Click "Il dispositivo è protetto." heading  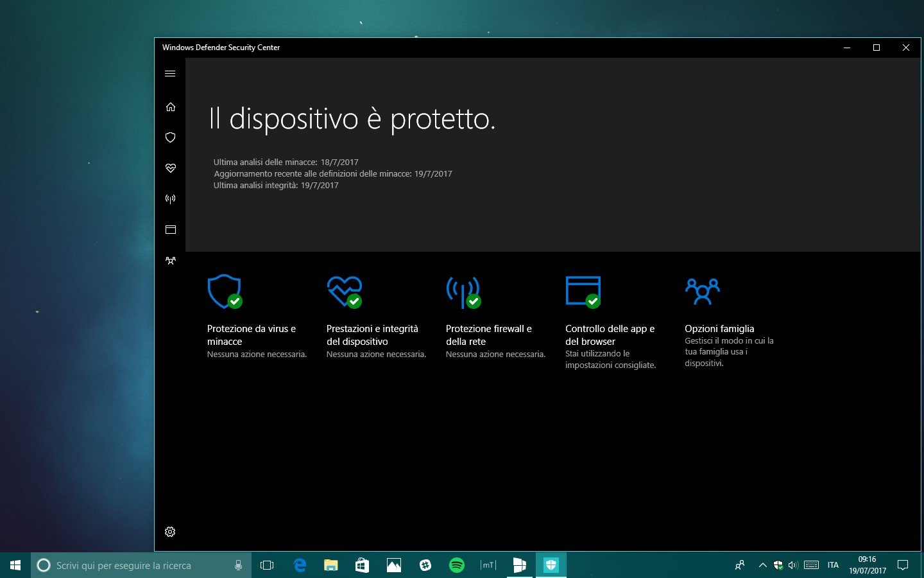[x=352, y=119]
